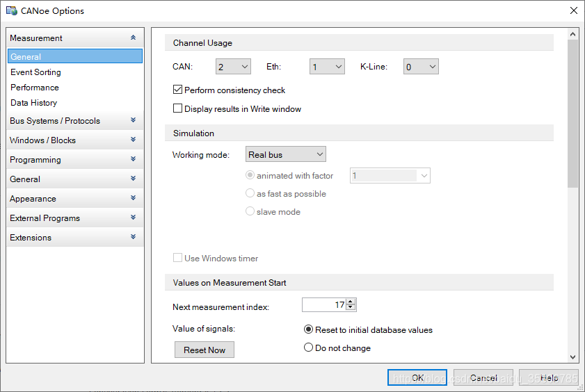Image resolution: width=585 pixels, height=392 pixels.
Task: Click the Next measurement index field
Action: tap(324, 305)
